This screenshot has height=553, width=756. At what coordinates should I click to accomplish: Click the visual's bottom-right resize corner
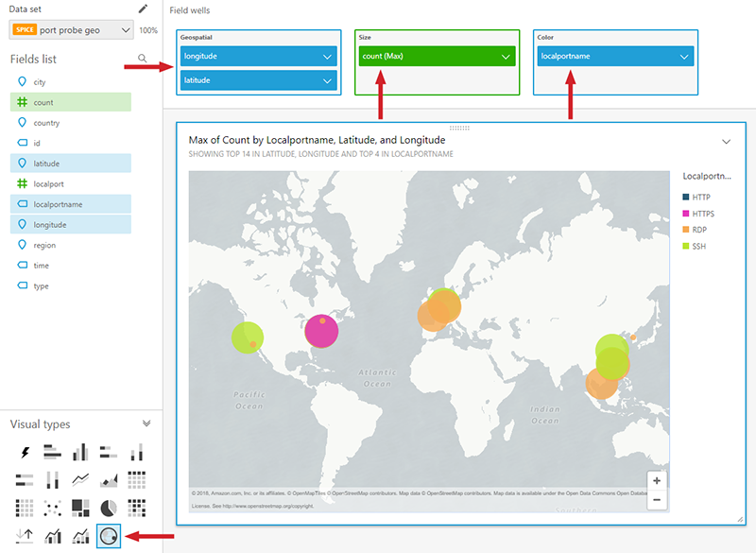(x=740, y=519)
